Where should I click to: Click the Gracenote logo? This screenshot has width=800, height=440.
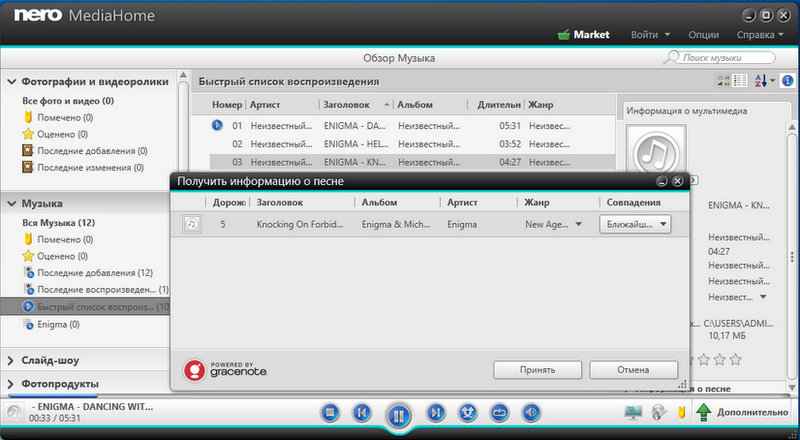tap(225, 371)
